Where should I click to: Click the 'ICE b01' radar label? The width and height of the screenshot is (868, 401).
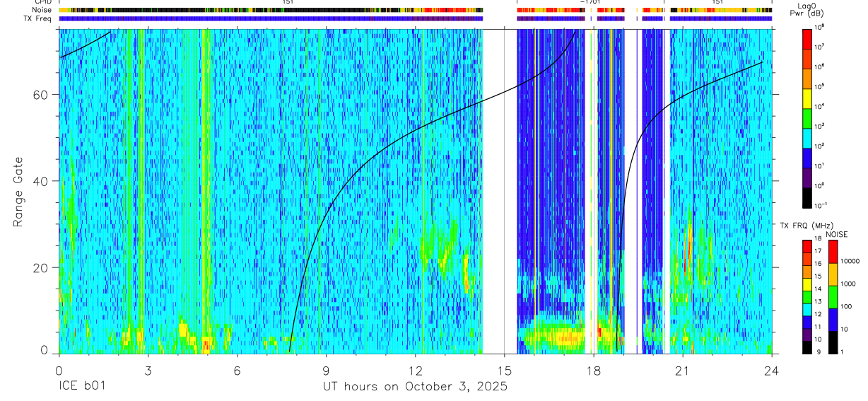pyautogui.click(x=83, y=387)
